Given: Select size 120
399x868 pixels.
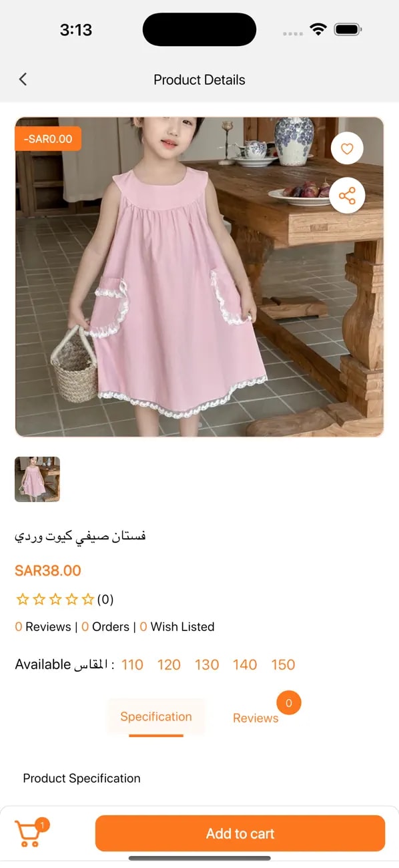Looking at the screenshot, I should [x=169, y=665].
